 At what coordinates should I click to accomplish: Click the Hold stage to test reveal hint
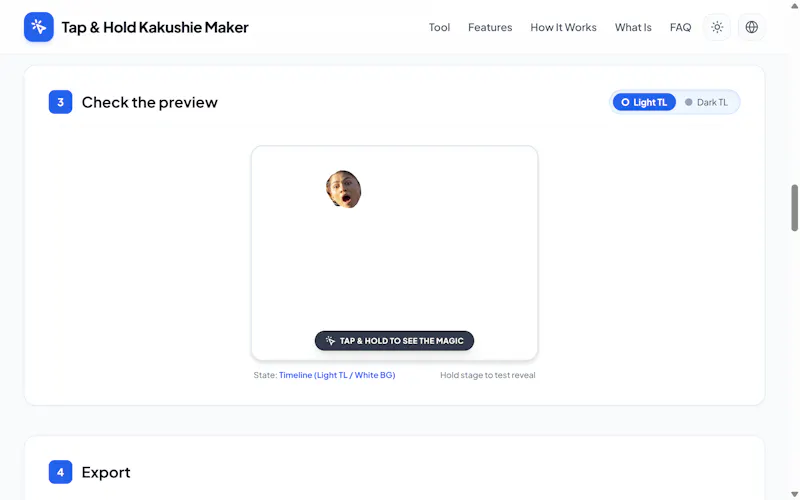[488, 375]
